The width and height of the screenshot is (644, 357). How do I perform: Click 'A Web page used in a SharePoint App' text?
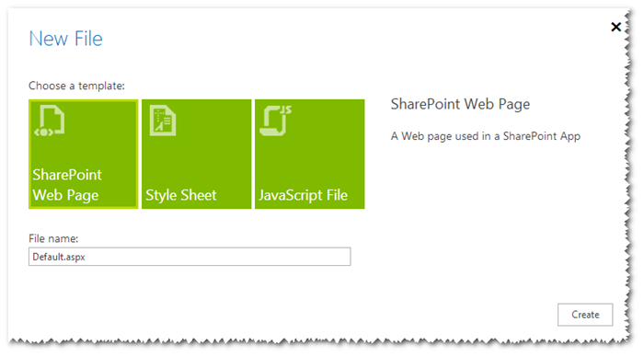click(x=486, y=136)
